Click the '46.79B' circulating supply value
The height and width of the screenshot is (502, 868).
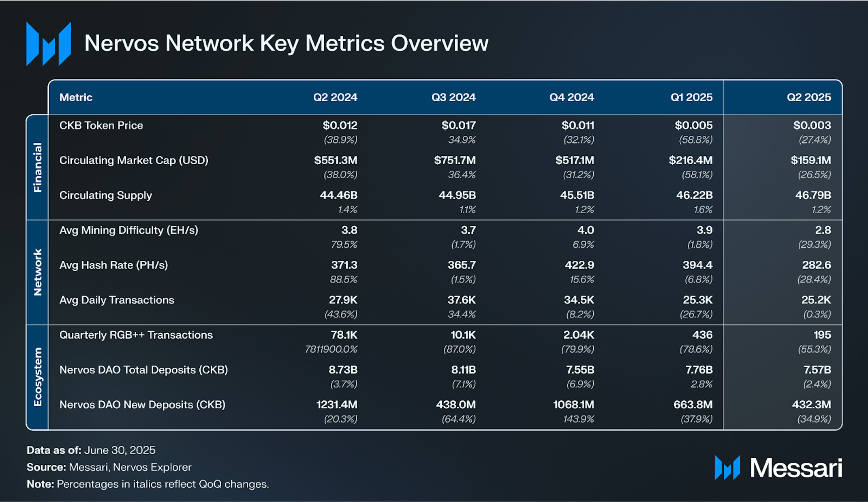click(813, 195)
